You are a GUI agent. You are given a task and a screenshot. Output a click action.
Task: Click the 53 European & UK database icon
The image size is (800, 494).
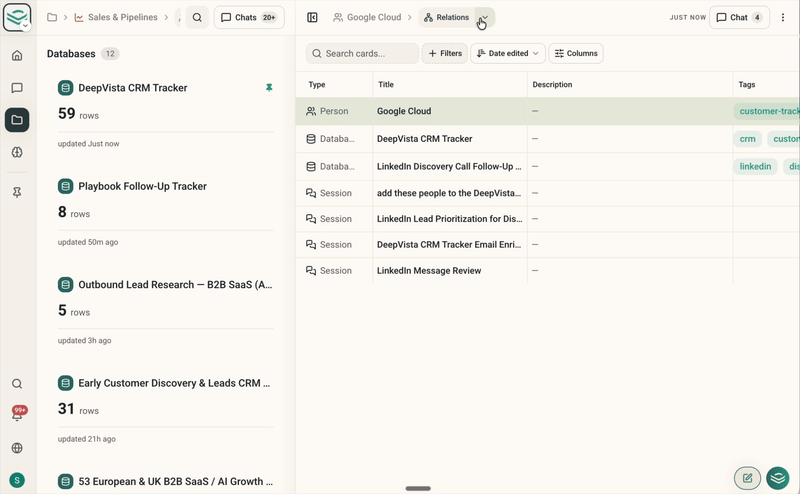tap(65, 481)
